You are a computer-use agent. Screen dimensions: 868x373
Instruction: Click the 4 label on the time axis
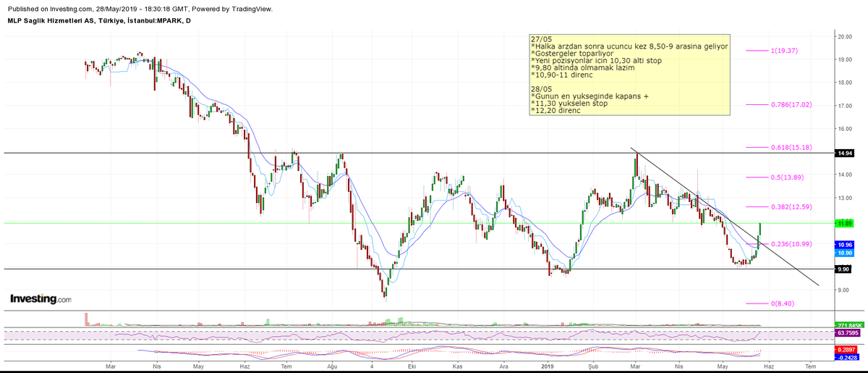373,368
